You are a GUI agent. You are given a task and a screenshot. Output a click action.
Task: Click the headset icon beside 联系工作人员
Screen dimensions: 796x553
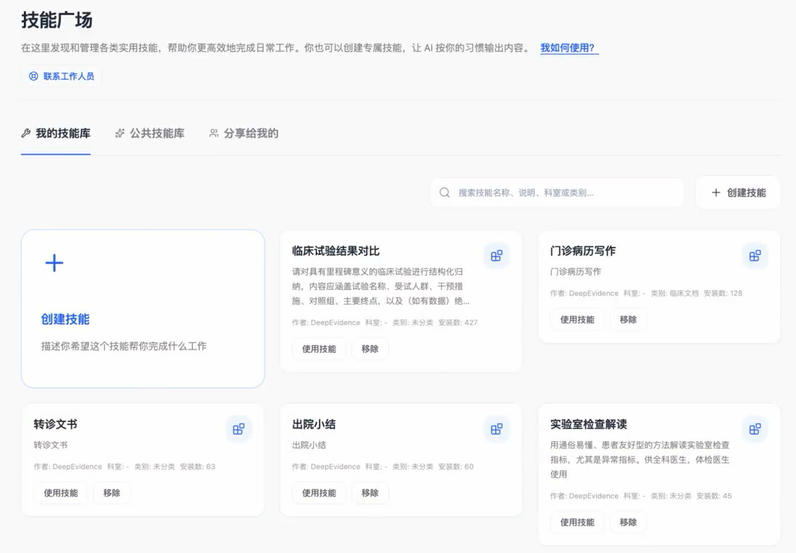pos(33,76)
